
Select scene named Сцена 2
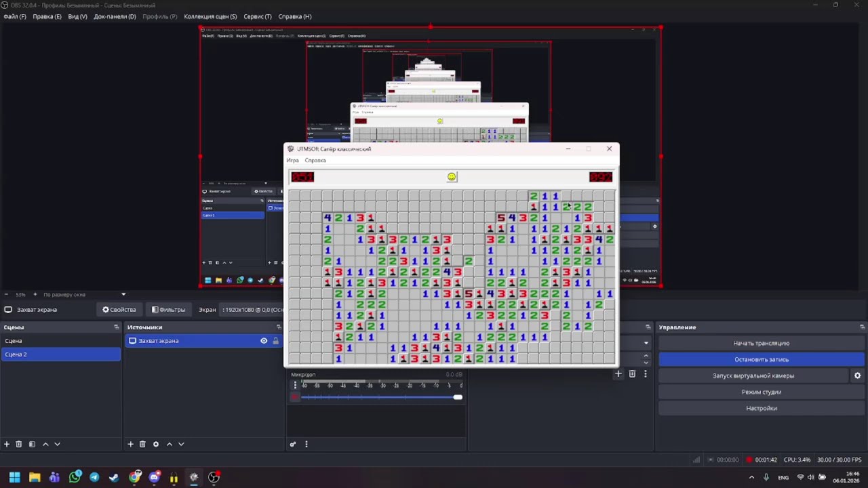click(61, 354)
